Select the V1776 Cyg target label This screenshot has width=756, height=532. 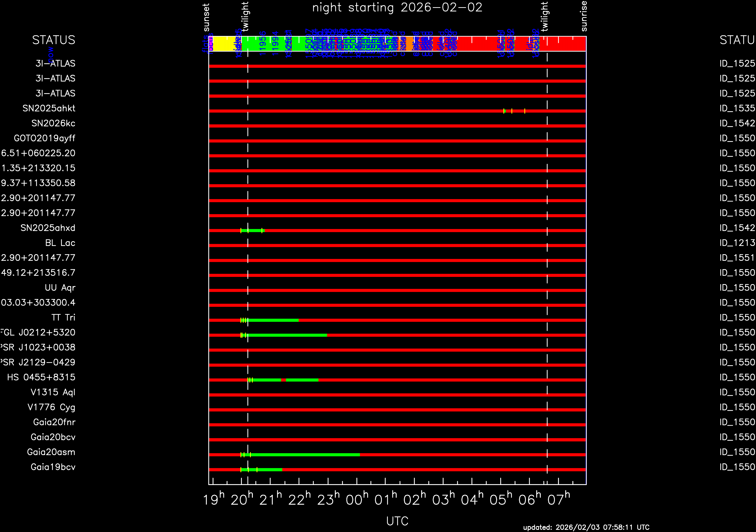(x=51, y=407)
